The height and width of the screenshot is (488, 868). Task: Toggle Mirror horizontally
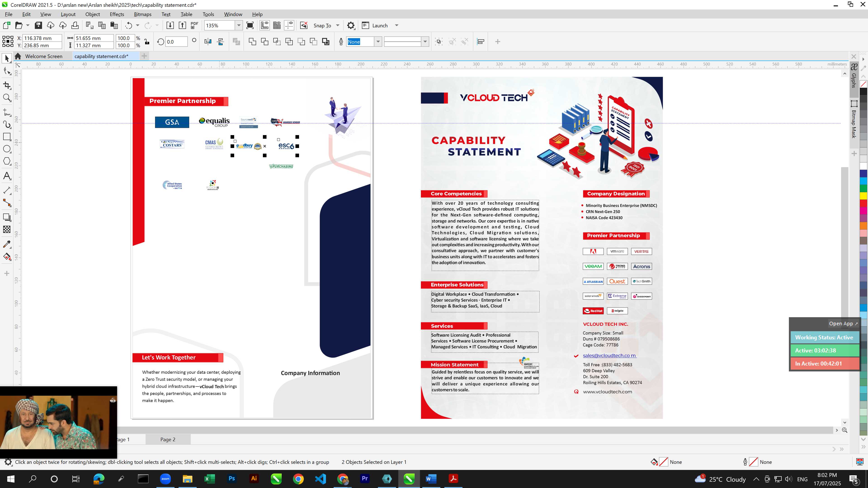click(x=208, y=41)
